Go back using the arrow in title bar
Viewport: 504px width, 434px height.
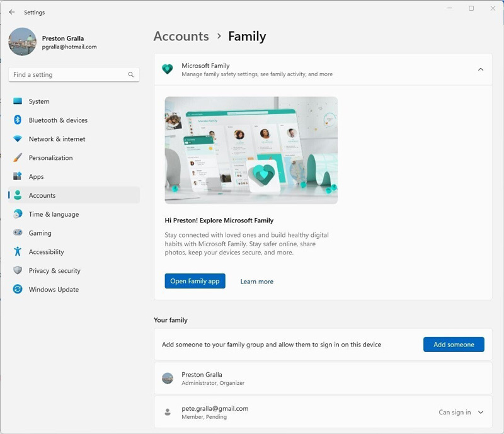click(12, 12)
